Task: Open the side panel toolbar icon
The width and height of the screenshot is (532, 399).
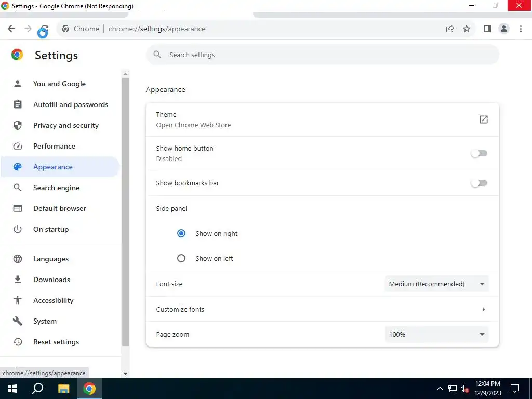Action: [x=487, y=29]
